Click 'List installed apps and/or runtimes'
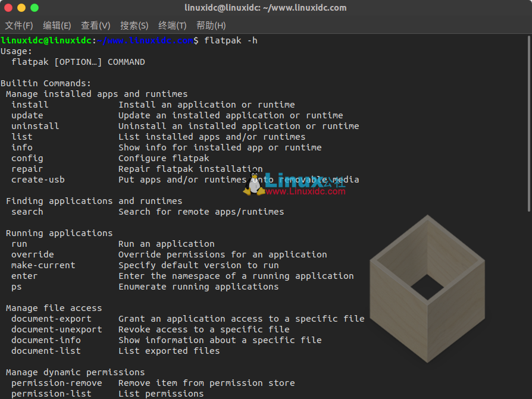Image resolution: width=532 pixels, height=399 pixels. point(212,137)
